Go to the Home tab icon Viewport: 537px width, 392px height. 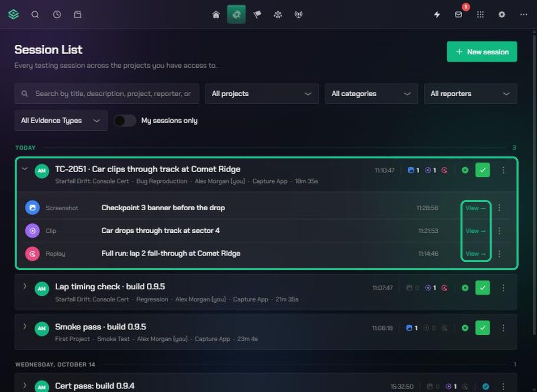pyautogui.click(x=216, y=14)
